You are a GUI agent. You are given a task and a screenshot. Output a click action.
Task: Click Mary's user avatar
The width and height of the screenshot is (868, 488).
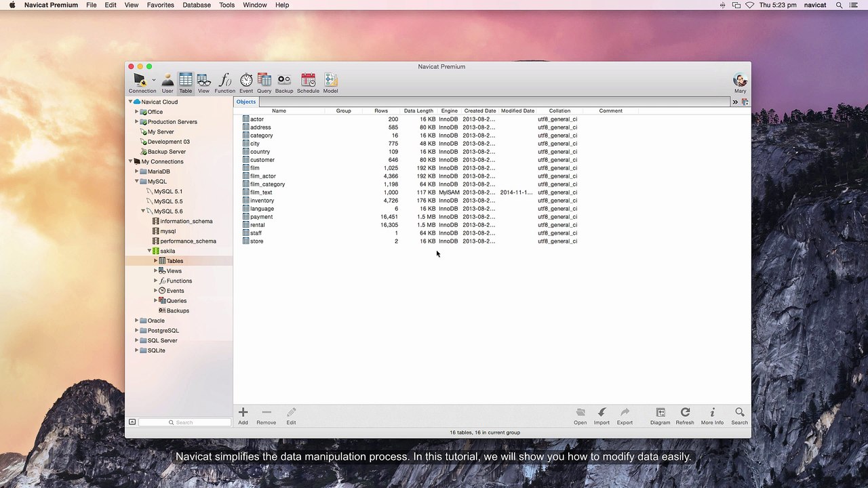pos(740,80)
